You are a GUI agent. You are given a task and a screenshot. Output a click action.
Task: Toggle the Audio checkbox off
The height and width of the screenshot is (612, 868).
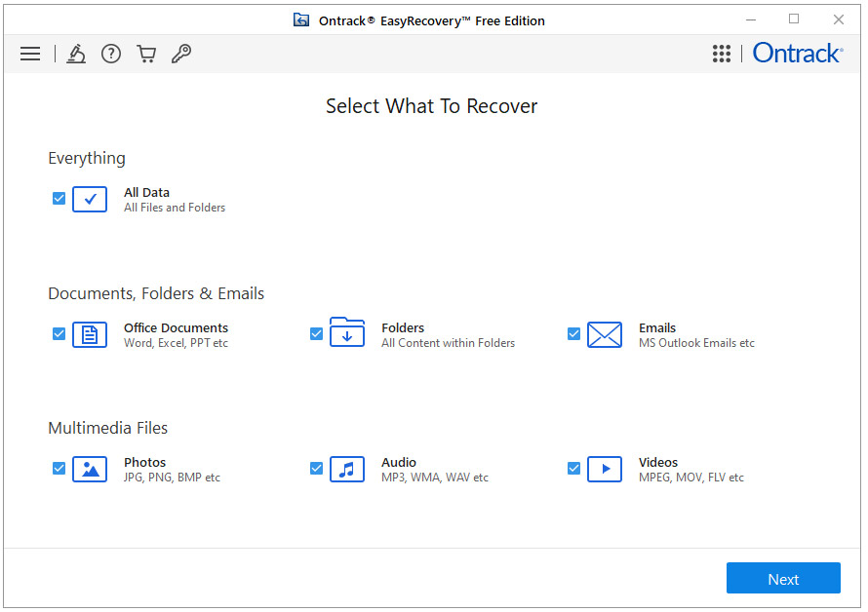click(x=316, y=468)
